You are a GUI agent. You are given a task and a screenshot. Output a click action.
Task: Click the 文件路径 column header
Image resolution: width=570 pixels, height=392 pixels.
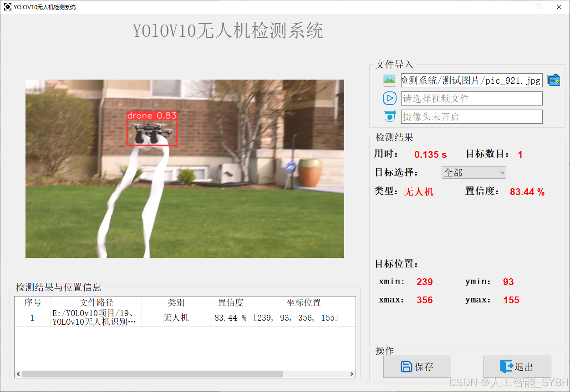point(97,302)
